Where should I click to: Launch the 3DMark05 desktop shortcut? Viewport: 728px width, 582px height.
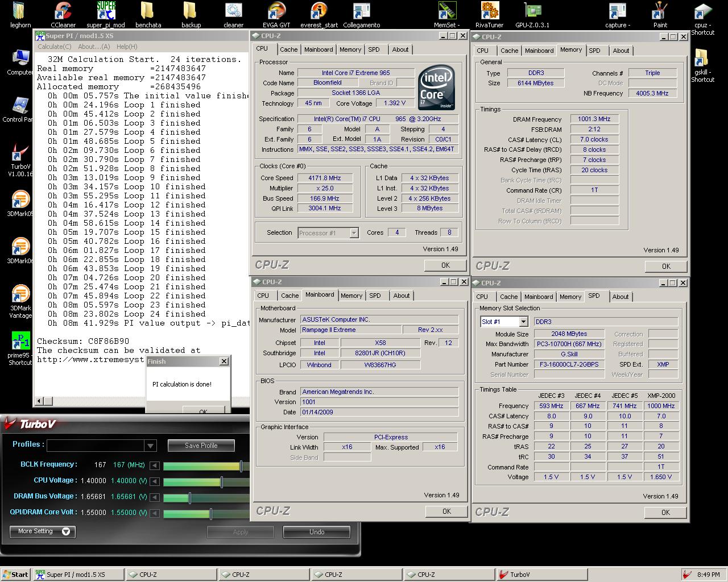[20, 204]
